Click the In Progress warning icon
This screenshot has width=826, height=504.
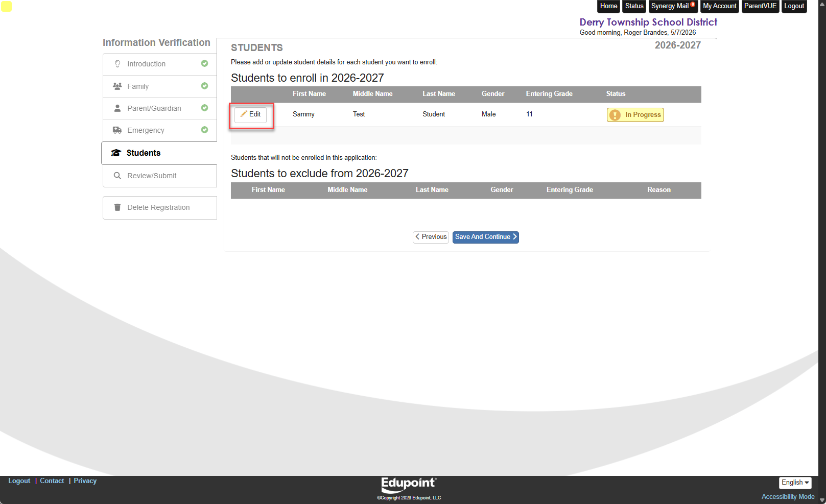point(615,115)
